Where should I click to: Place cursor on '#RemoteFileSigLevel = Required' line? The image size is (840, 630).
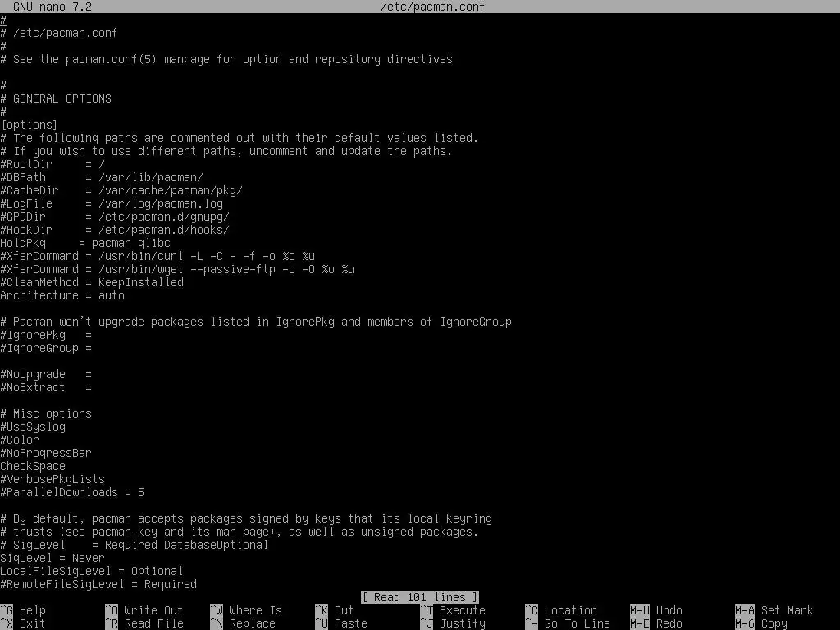click(x=98, y=584)
